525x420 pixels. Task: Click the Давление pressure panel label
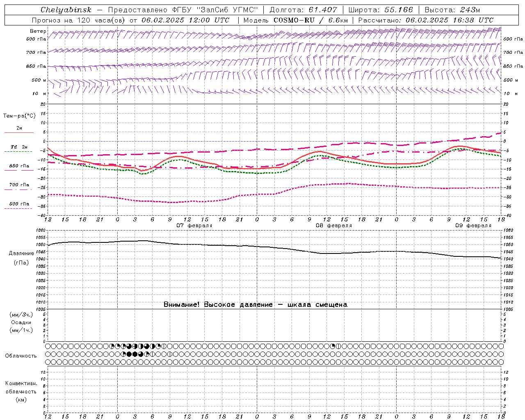tap(21, 253)
